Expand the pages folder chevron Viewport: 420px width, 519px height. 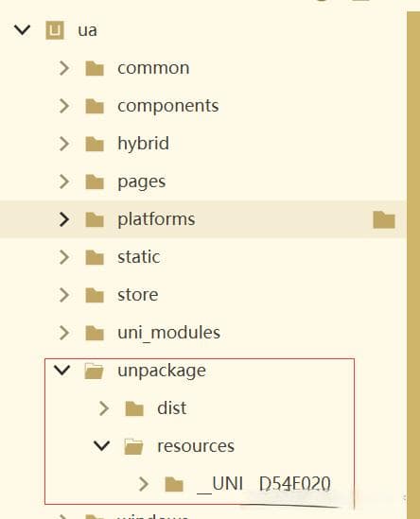pyautogui.click(x=64, y=182)
